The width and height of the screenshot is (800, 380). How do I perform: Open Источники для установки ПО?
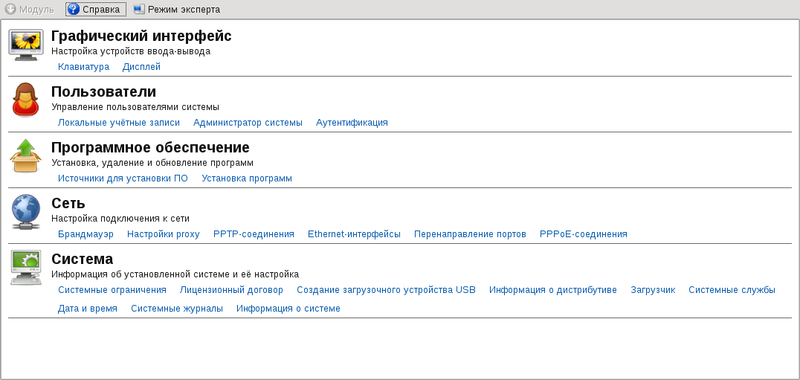[x=123, y=179]
